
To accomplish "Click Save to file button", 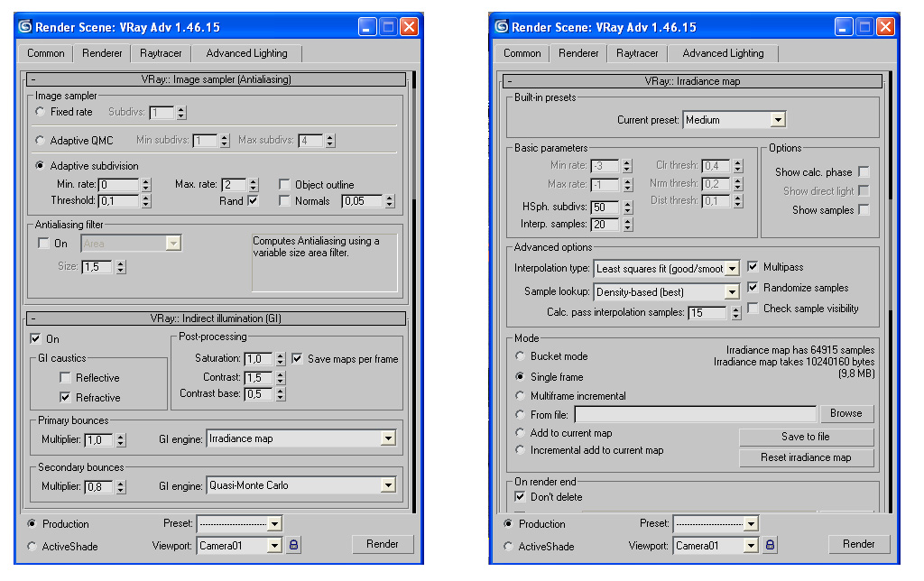I will pos(806,437).
